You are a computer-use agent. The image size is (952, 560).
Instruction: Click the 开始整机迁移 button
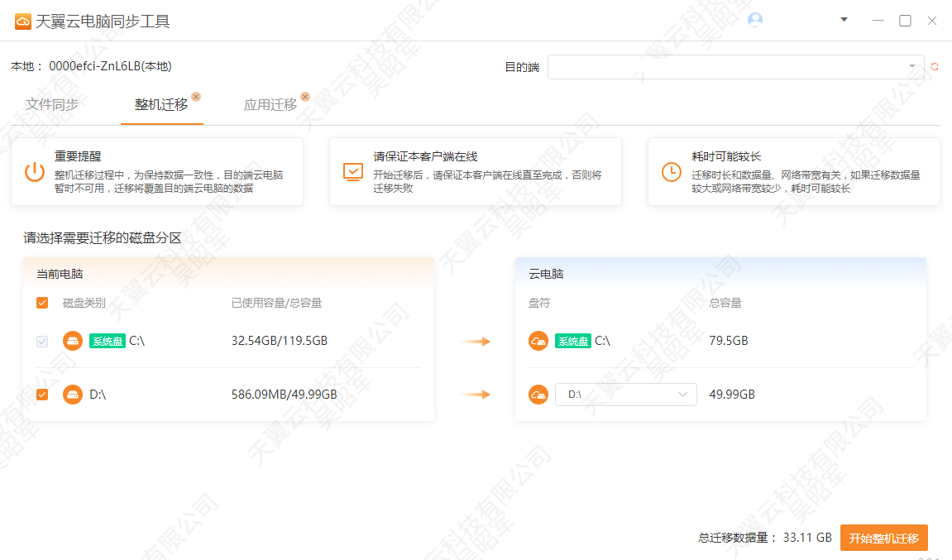pos(883,538)
